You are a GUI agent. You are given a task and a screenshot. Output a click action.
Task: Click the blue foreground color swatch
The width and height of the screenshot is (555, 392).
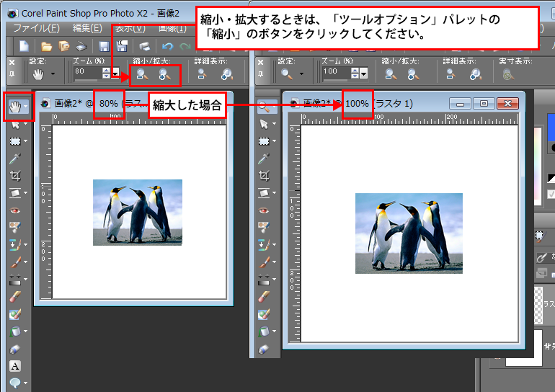551,128
